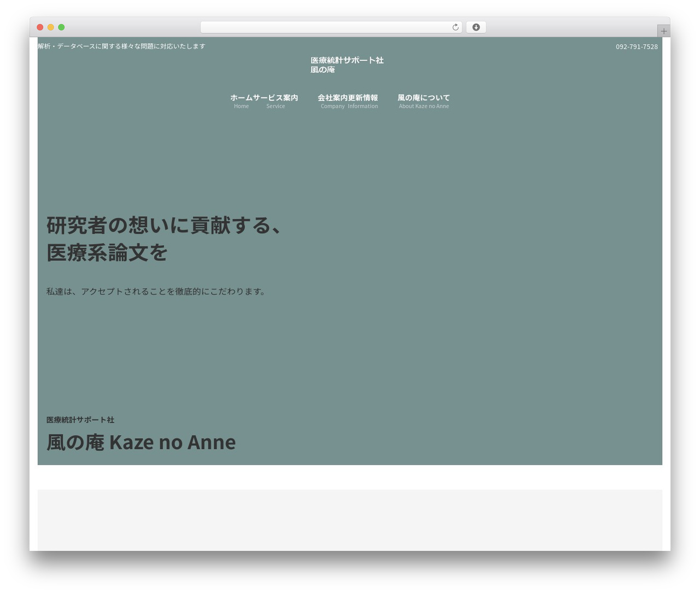The width and height of the screenshot is (700, 593).
Task: Open the 更新情報 Information menu item
Action: [363, 101]
